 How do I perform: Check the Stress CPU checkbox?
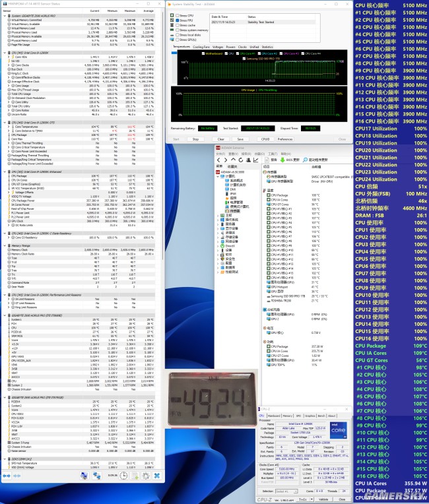click(177, 15)
